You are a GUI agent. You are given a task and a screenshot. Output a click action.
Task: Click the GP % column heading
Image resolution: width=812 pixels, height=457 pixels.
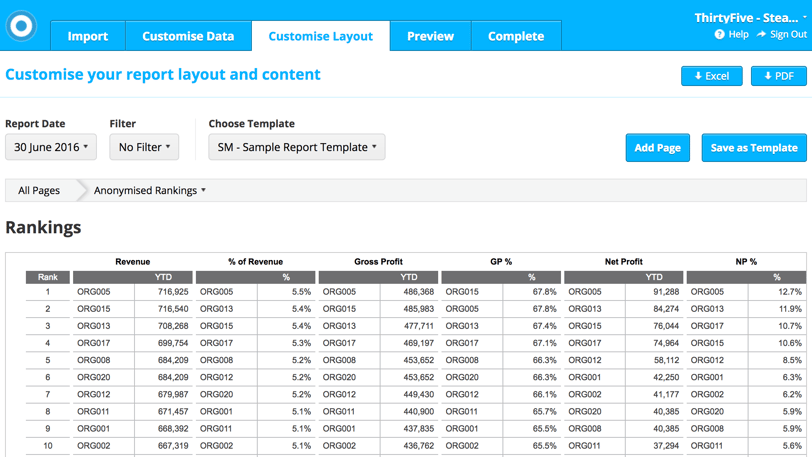(501, 262)
